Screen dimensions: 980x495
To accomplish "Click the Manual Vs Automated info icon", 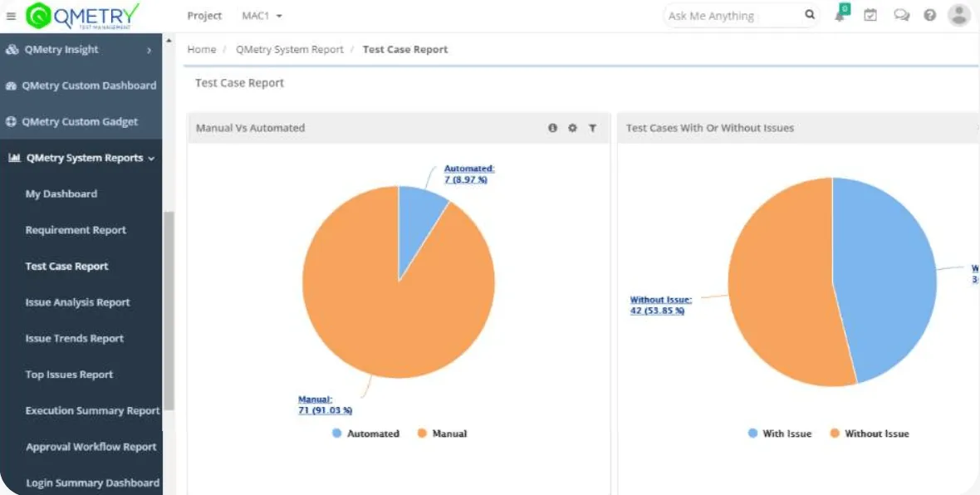I will tap(552, 128).
